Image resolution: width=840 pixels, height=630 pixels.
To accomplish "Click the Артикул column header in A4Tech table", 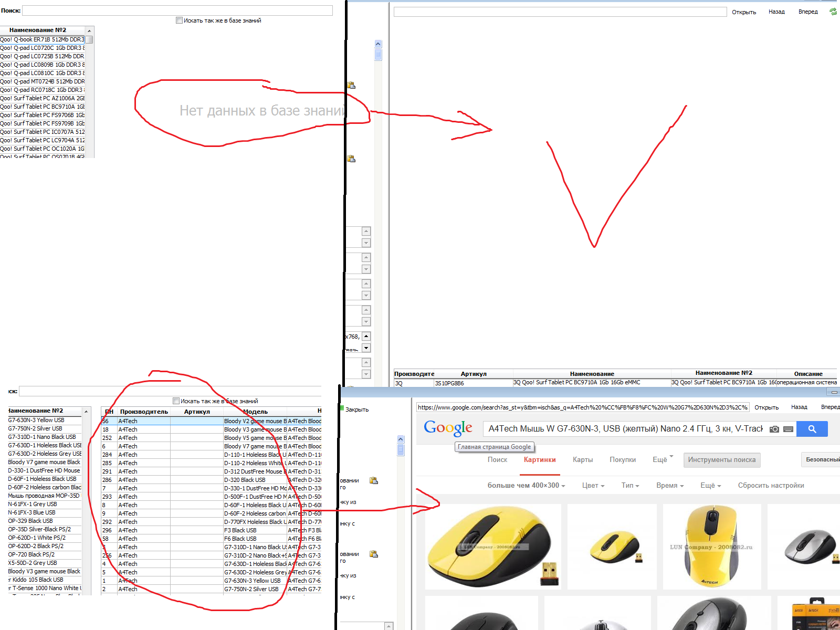I will (197, 412).
